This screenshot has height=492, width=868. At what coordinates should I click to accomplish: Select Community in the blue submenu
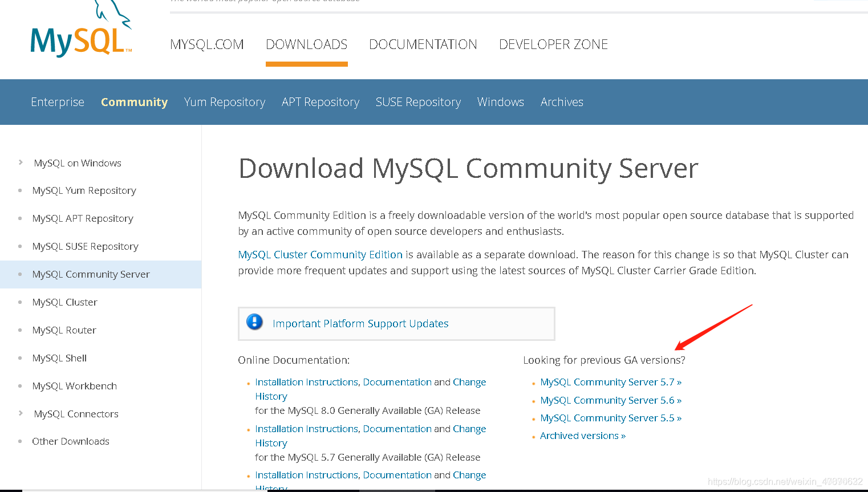pos(135,102)
